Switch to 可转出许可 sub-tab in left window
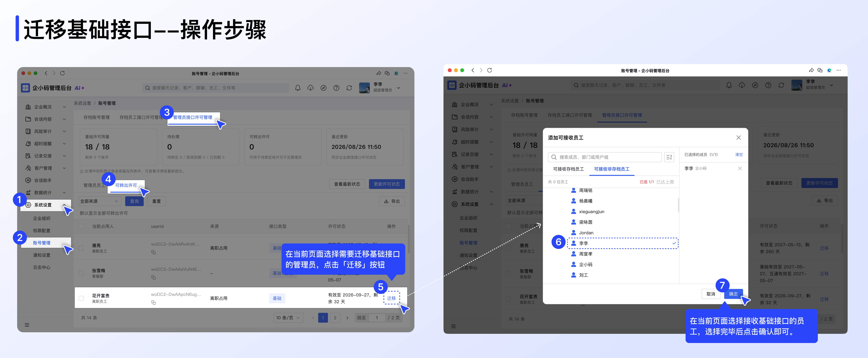 126,185
